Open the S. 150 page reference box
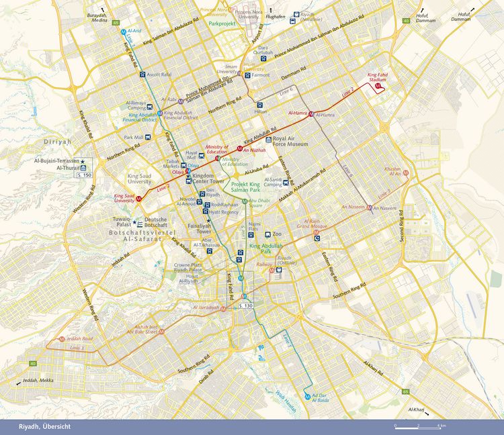This screenshot has height=435, width=504. pos(85,175)
